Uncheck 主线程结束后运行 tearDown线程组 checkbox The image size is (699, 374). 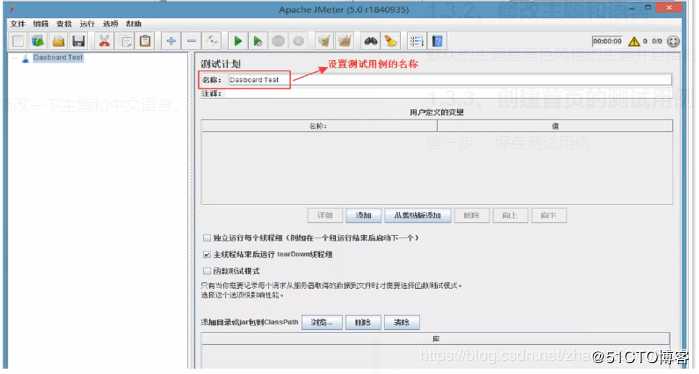pos(206,255)
